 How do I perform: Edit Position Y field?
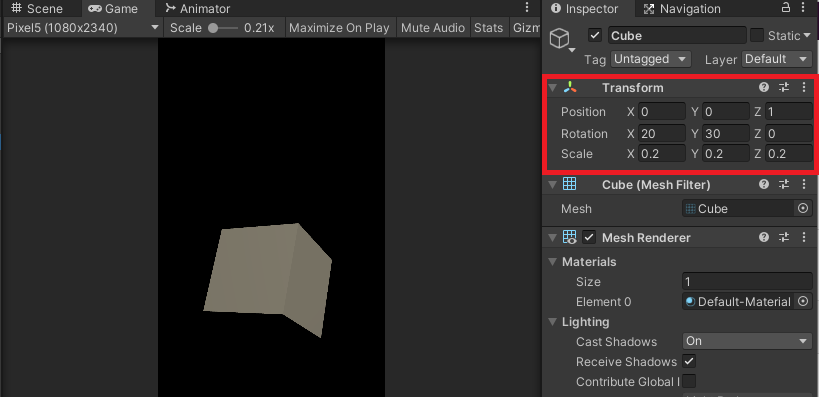click(x=726, y=111)
